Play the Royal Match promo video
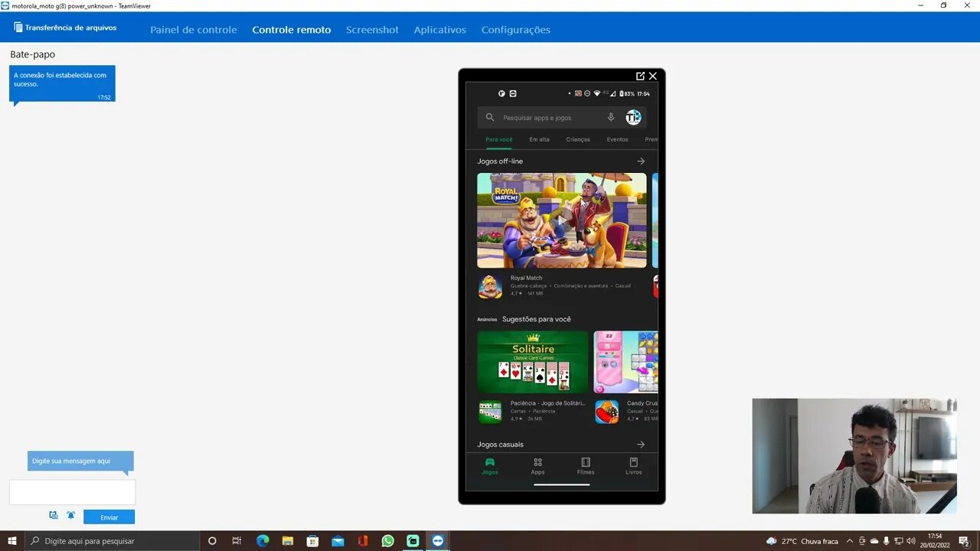The height and width of the screenshot is (551, 980). click(x=561, y=220)
